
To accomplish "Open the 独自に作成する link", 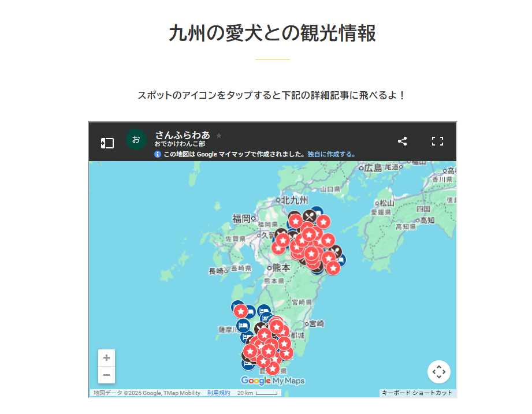I will coord(332,154).
